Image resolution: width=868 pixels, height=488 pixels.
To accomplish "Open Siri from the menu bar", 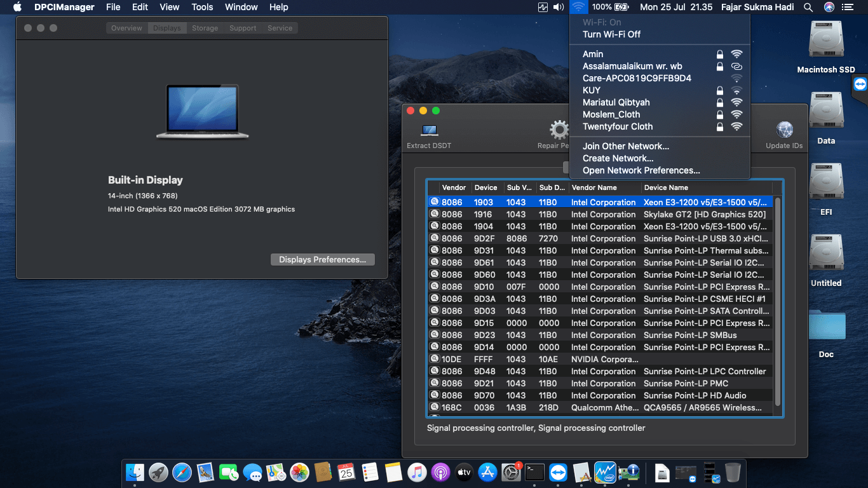I will click(x=829, y=7).
